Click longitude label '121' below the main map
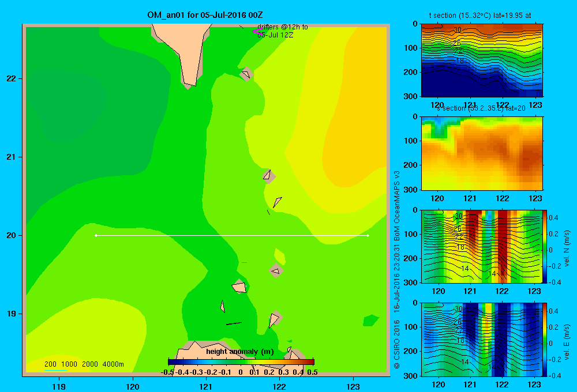The width and height of the screenshot is (577, 392). coord(206,386)
